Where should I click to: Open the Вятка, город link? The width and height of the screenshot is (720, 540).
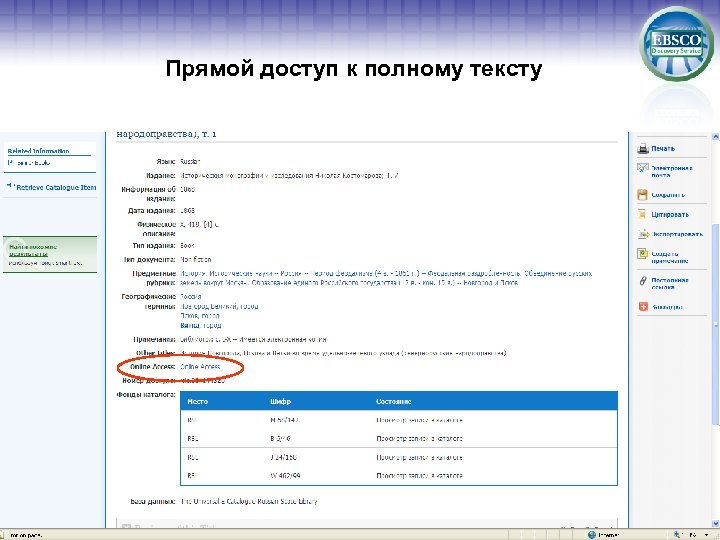201,326
